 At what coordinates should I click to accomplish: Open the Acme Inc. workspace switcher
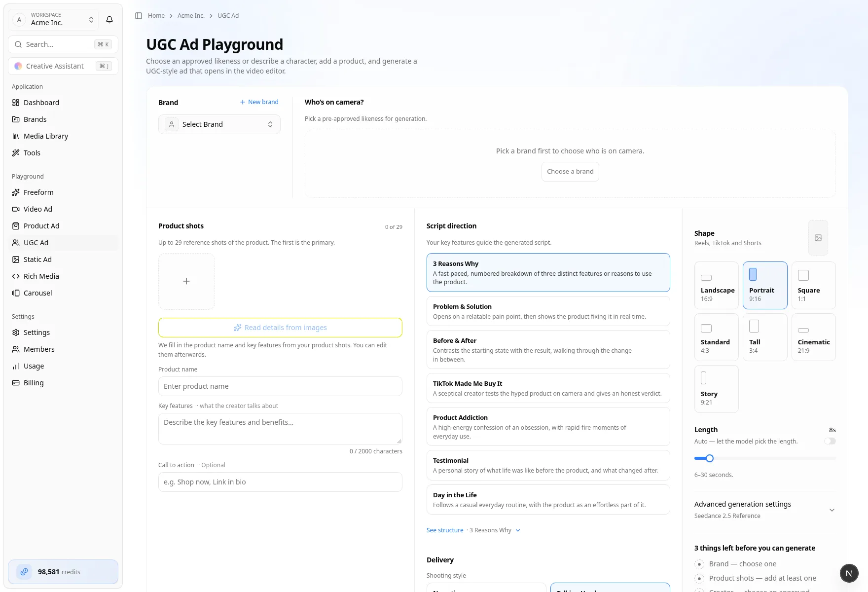53,20
